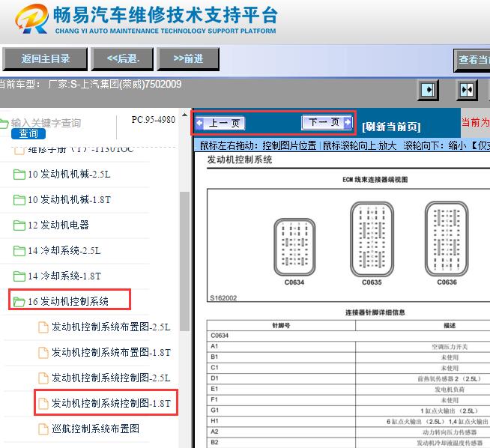Click the scroll up arrow of tree panel
Screen dimensions: 490x448
[185, 115]
